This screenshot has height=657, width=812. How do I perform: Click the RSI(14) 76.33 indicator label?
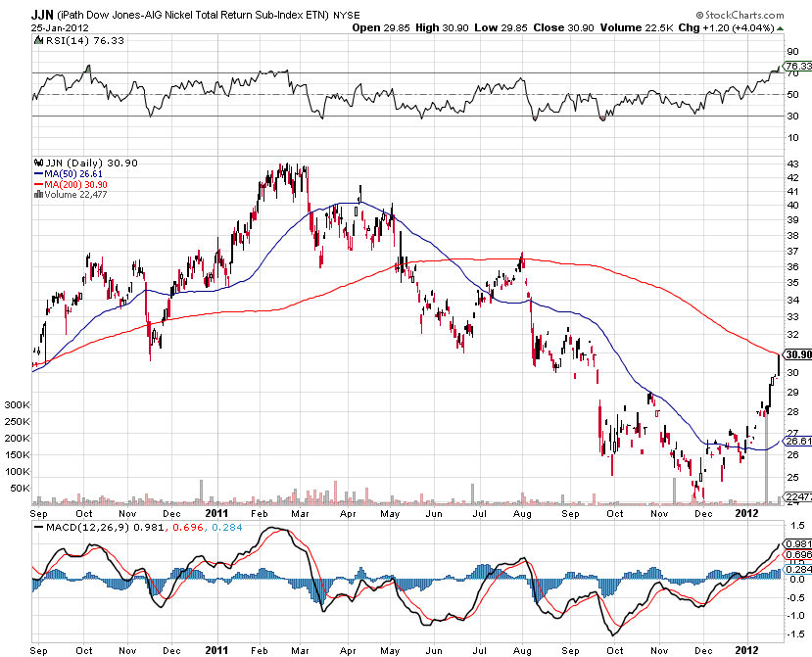[85, 40]
